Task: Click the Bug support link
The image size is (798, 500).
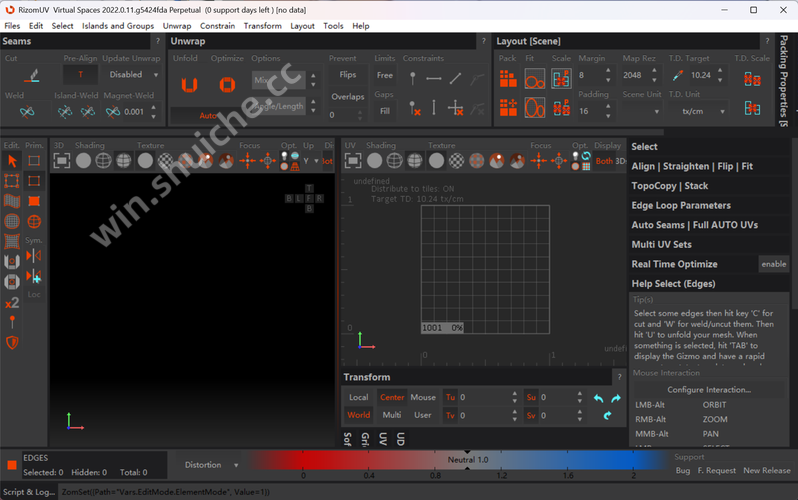Action: (683, 471)
